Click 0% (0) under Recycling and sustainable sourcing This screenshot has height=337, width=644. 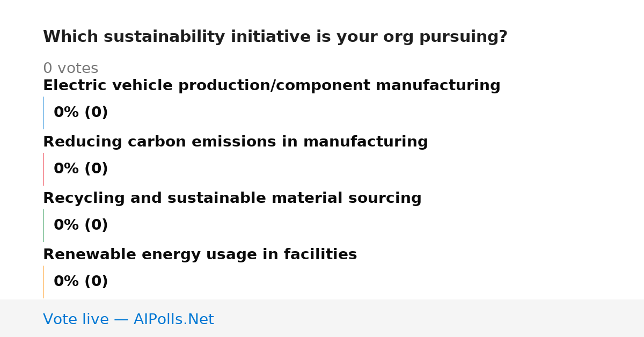click(81, 225)
